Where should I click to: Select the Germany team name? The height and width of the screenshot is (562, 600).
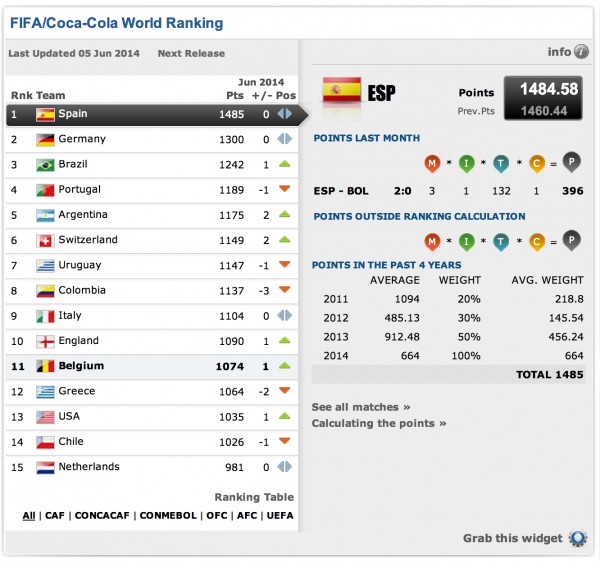coord(82,139)
